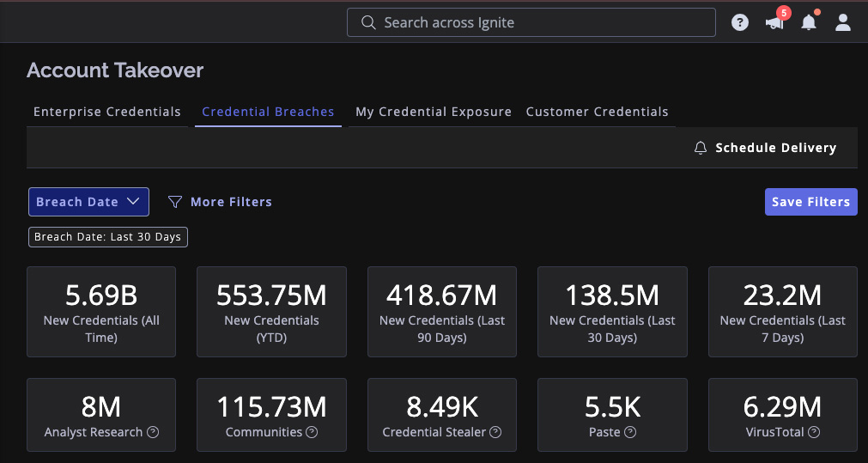Click the New Credentials (Last 30 Days) label
The height and width of the screenshot is (463, 868).
[612, 329]
